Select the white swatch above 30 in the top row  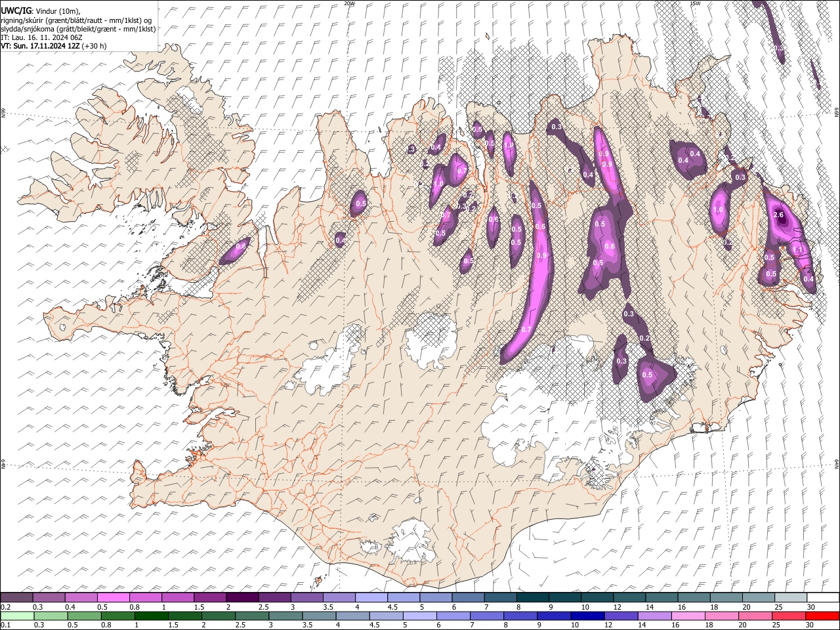click(x=822, y=597)
